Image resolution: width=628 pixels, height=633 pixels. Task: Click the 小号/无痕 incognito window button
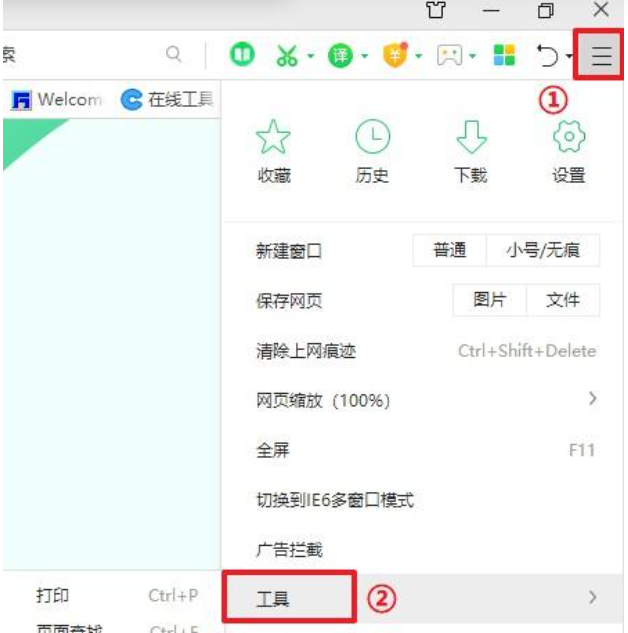click(543, 250)
